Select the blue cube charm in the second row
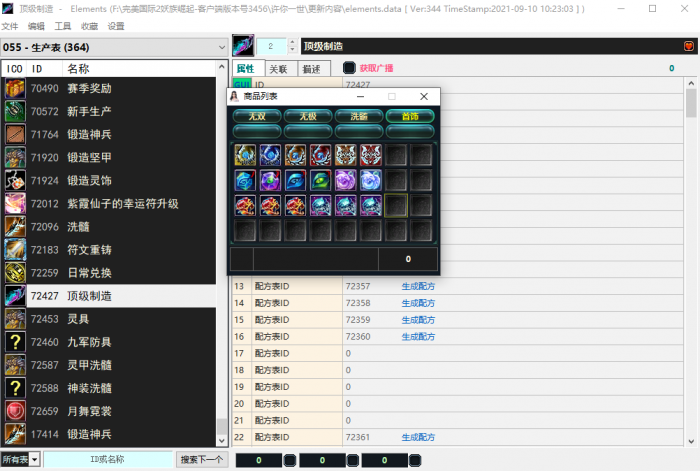This screenshot has width=700, height=471. pyautogui.click(x=245, y=180)
